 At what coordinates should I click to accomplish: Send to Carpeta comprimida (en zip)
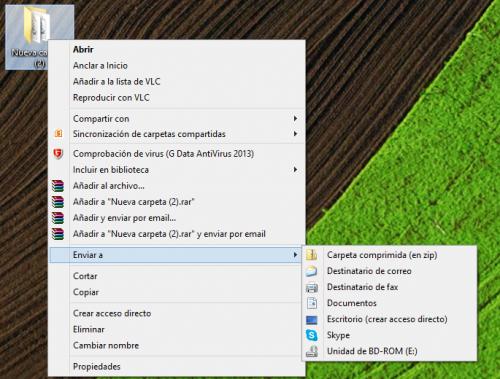click(x=389, y=255)
